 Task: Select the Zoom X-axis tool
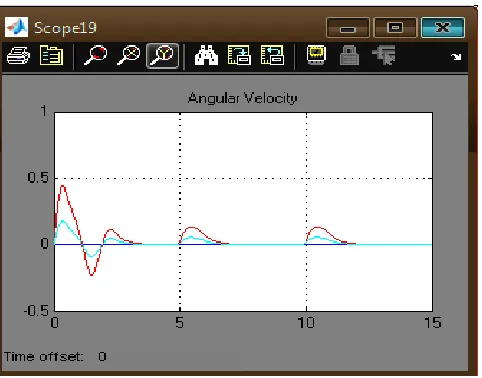pos(128,55)
